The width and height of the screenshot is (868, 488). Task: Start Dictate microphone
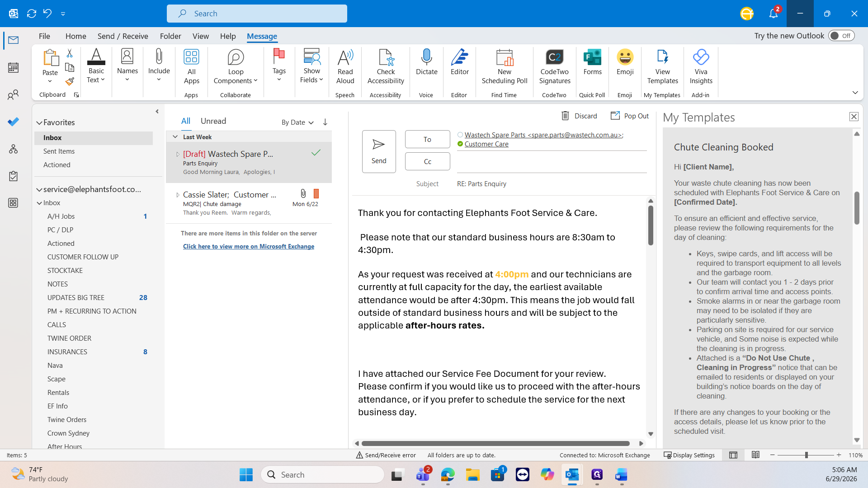click(x=427, y=62)
